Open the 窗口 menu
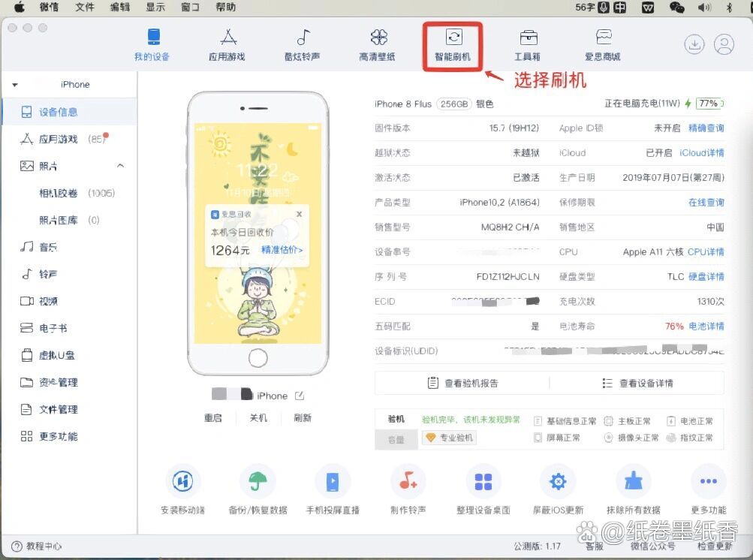Viewport: 753px width, 560px height. (190, 8)
